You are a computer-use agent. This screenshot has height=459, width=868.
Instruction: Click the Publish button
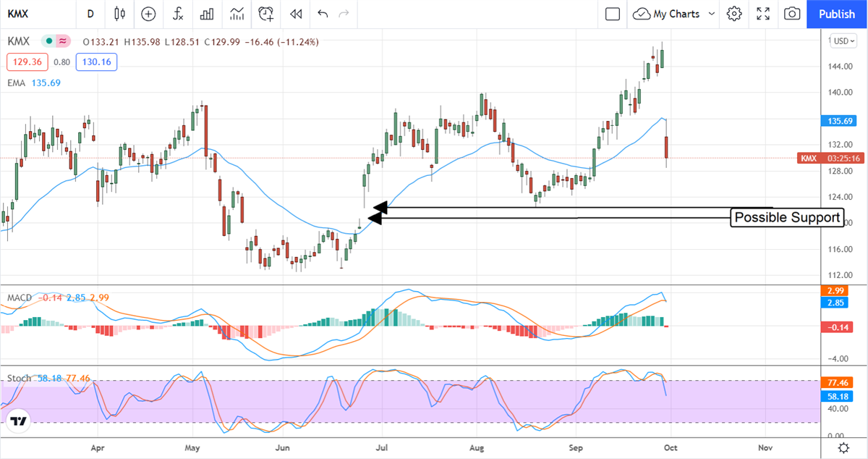[837, 14]
